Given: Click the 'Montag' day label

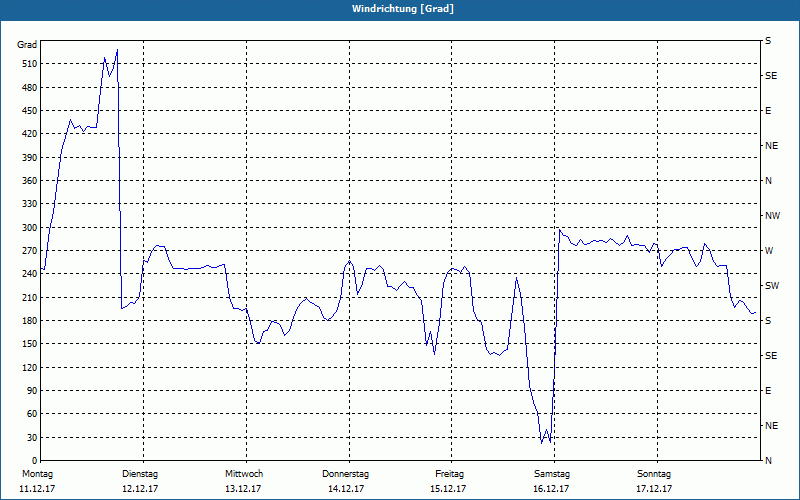Looking at the screenshot, I should coord(37,474).
